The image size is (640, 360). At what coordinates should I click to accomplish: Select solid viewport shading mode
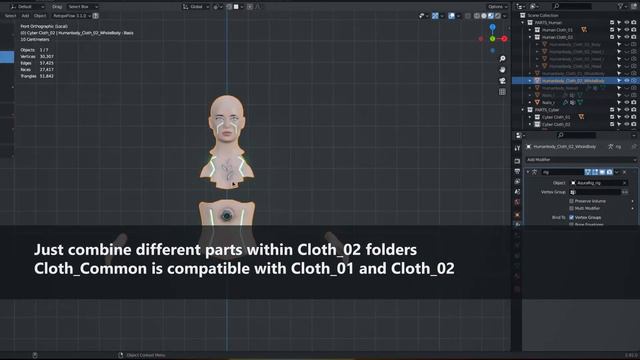pyautogui.click(x=484, y=16)
